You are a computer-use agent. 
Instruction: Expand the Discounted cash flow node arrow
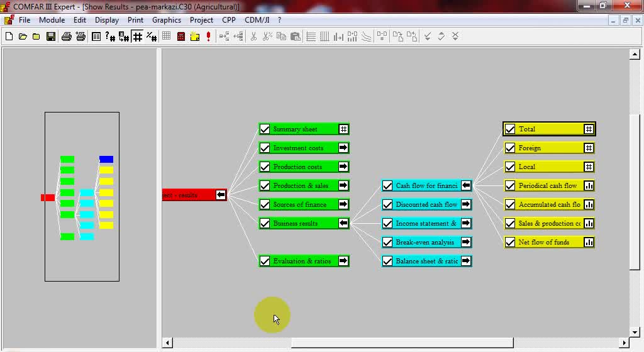click(466, 204)
